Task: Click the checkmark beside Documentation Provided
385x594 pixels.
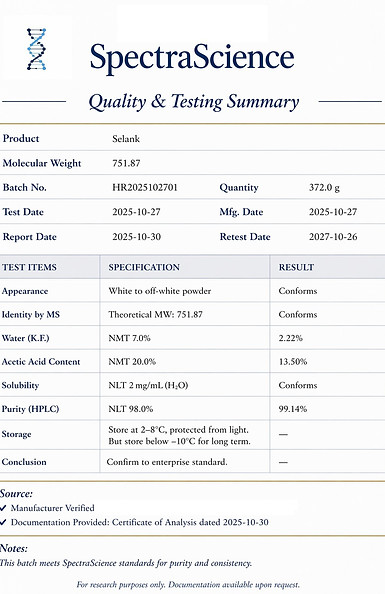Action: (x=3, y=522)
